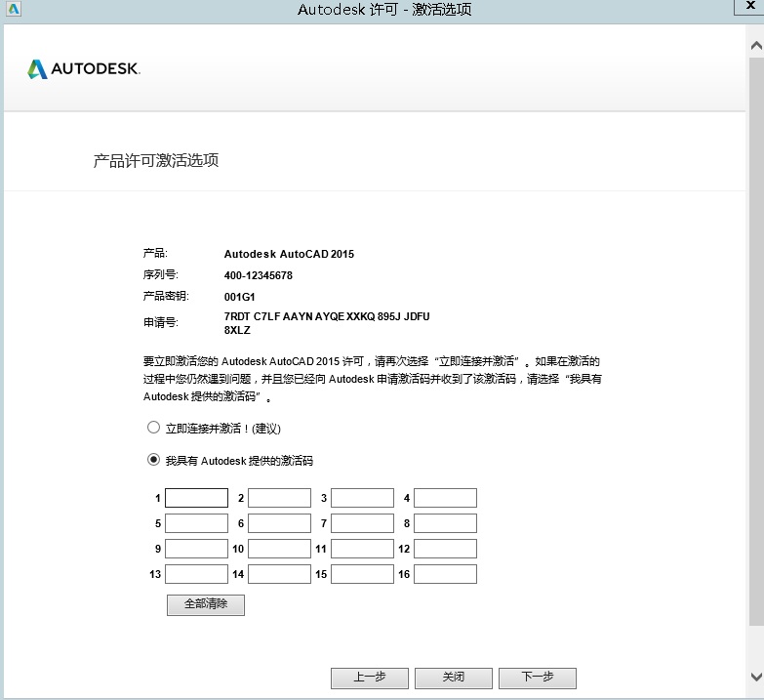
Task: Proceed with the "下一步" button
Action: point(537,678)
